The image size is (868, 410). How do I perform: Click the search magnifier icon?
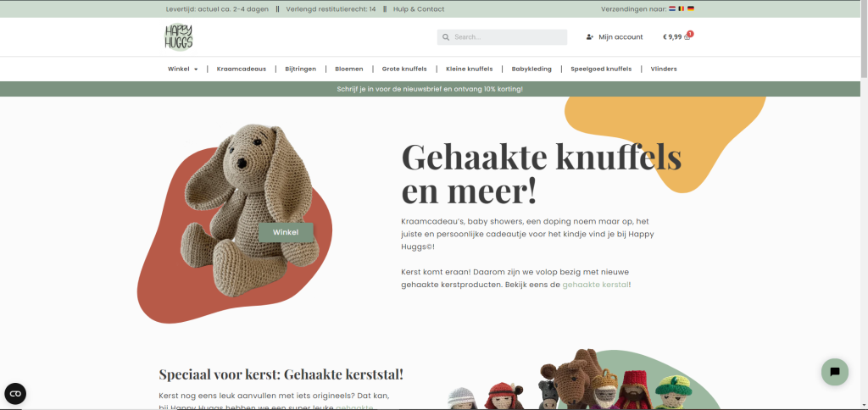pos(446,37)
